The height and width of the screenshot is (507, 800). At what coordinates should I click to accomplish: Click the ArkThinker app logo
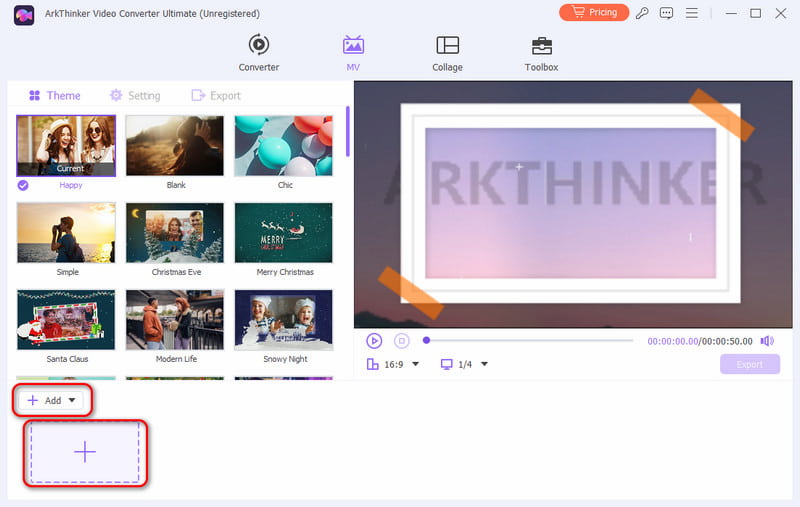[24, 15]
